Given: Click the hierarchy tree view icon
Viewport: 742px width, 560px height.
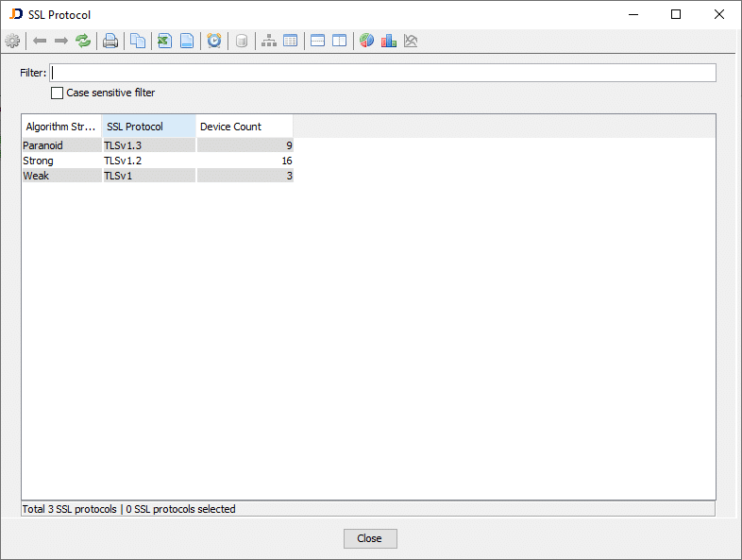Looking at the screenshot, I should [269, 41].
